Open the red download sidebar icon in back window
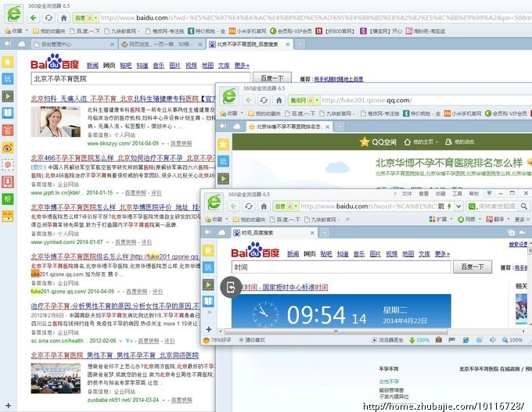Image resolution: width=532 pixels, height=412 pixels. 8,182
